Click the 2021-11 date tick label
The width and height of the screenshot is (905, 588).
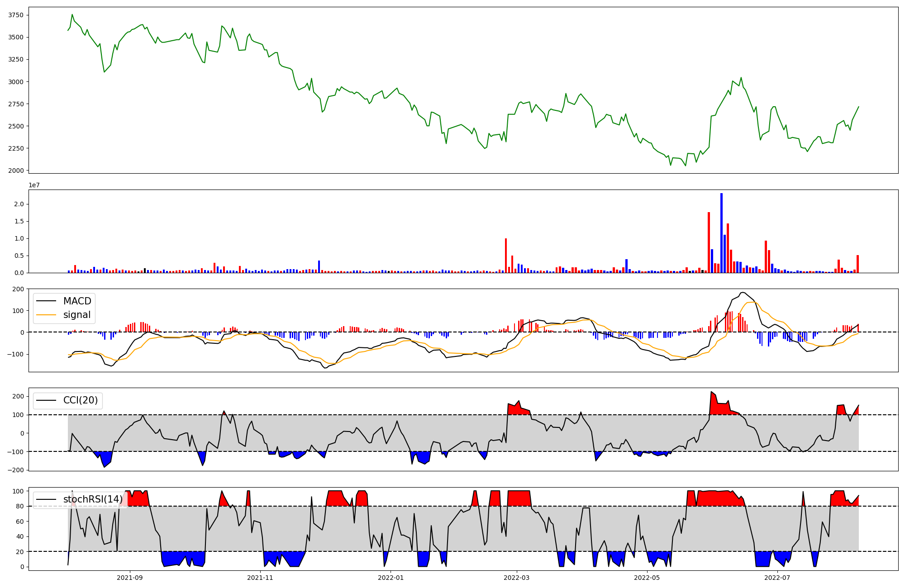point(260,578)
